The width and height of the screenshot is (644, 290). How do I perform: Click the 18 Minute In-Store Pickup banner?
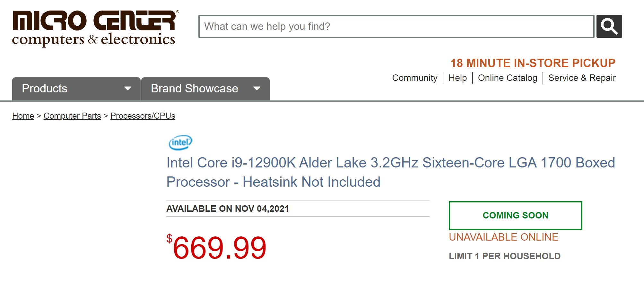[x=533, y=63]
